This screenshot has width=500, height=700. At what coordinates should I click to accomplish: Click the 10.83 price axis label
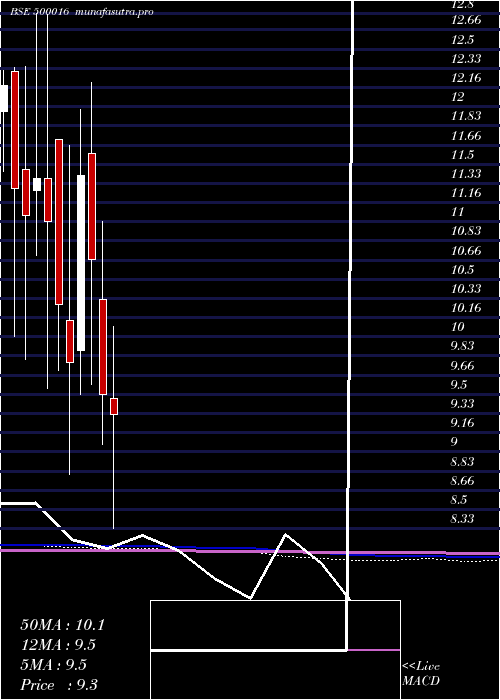click(466, 231)
